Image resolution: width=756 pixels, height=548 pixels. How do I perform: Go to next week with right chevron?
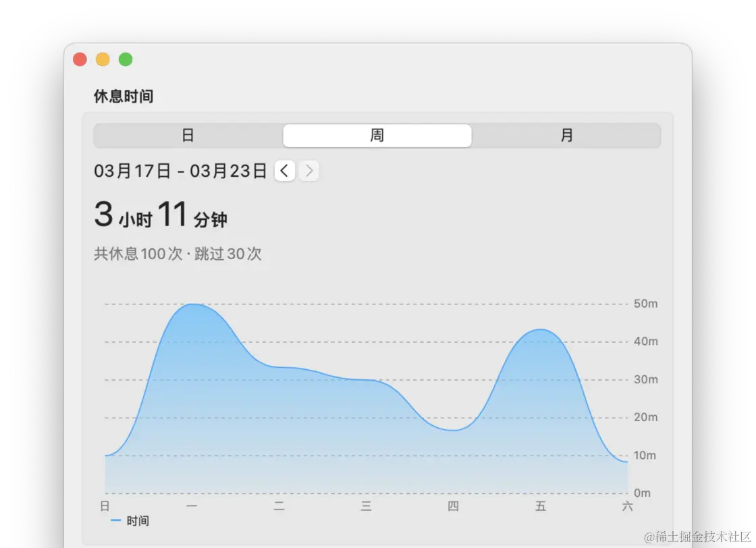(x=308, y=171)
